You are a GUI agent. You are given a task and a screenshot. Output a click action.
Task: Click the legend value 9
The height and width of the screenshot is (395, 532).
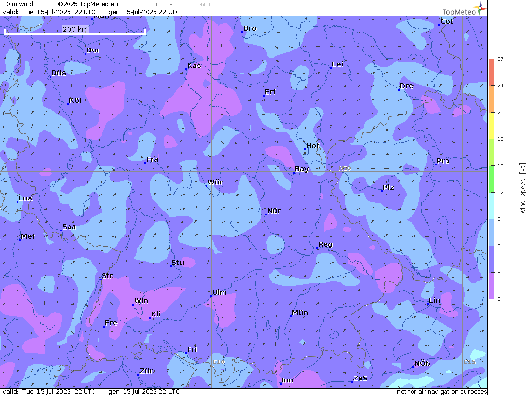point(499,219)
